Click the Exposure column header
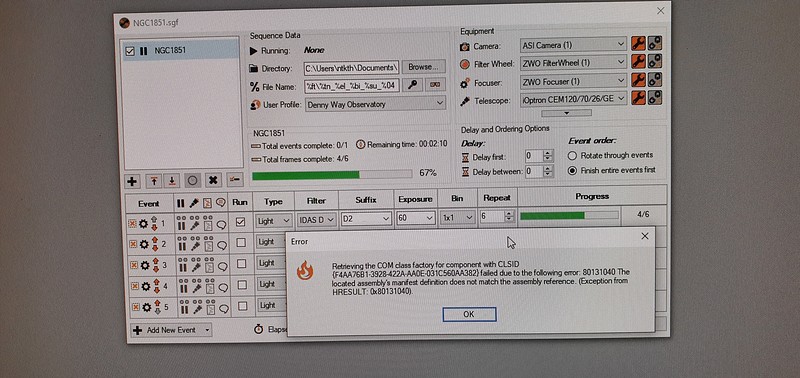Screen dimensions: 800x378 415,199
